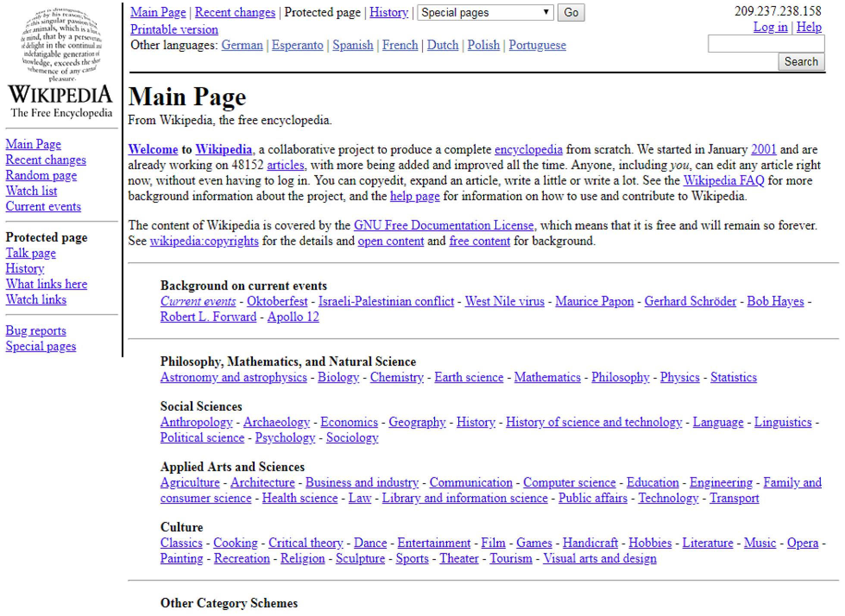The image size is (845, 616).
Task: Open the Printable version
Action: click(x=174, y=29)
